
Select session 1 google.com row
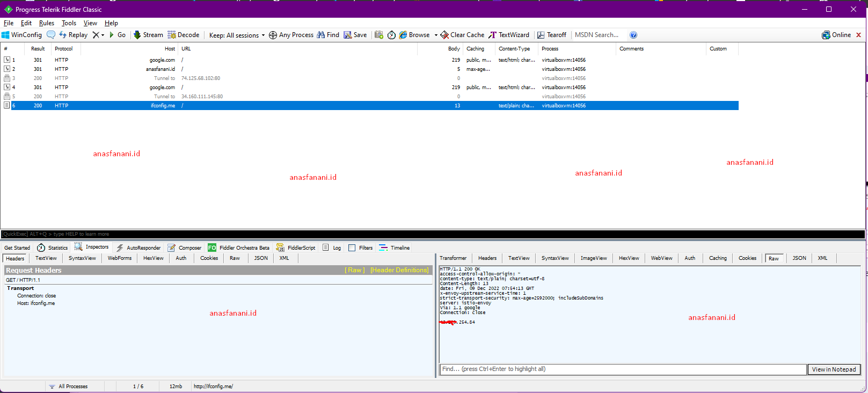coord(369,60)
